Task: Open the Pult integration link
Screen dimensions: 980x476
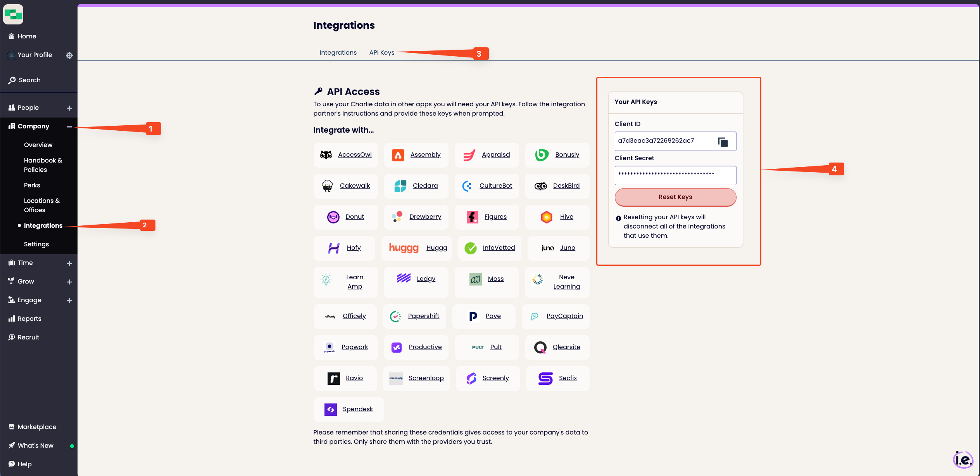Action: pos(496,347)
